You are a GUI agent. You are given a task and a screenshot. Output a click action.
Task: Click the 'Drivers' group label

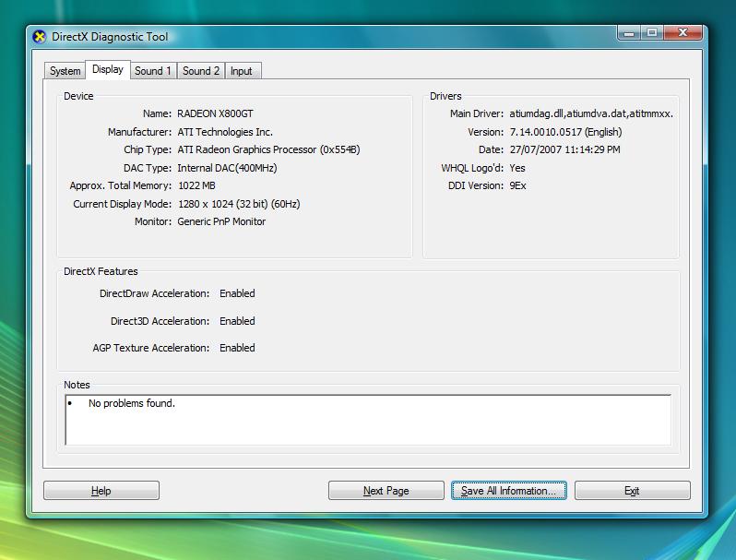click(x=445, y=96)
